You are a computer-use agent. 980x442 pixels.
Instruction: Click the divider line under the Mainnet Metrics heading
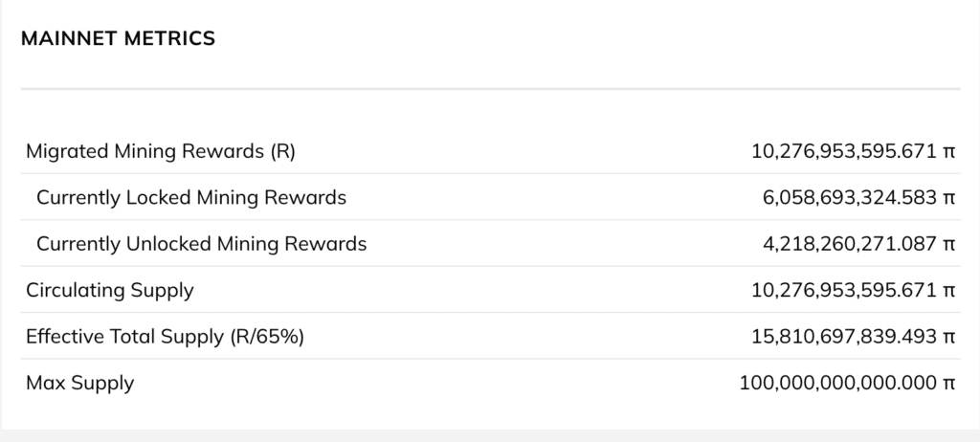click(490, 90)
